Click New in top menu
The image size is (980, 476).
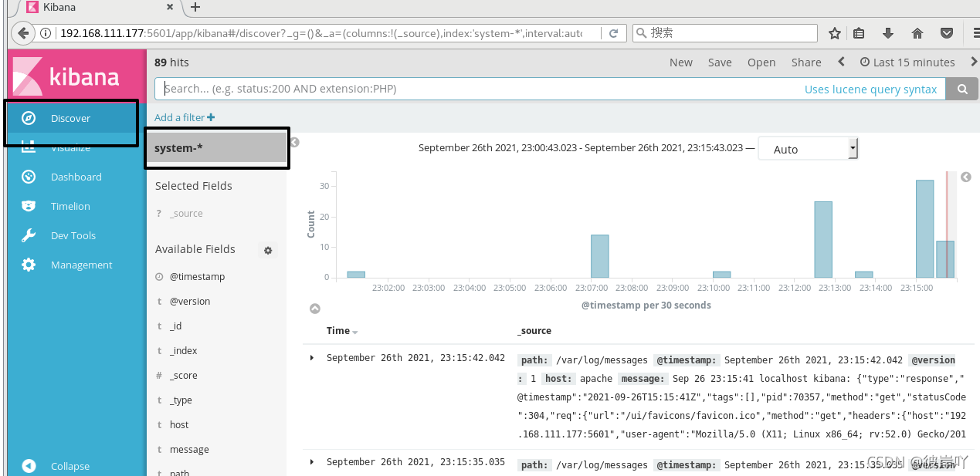pyautogui.click(x=680, y=62)
